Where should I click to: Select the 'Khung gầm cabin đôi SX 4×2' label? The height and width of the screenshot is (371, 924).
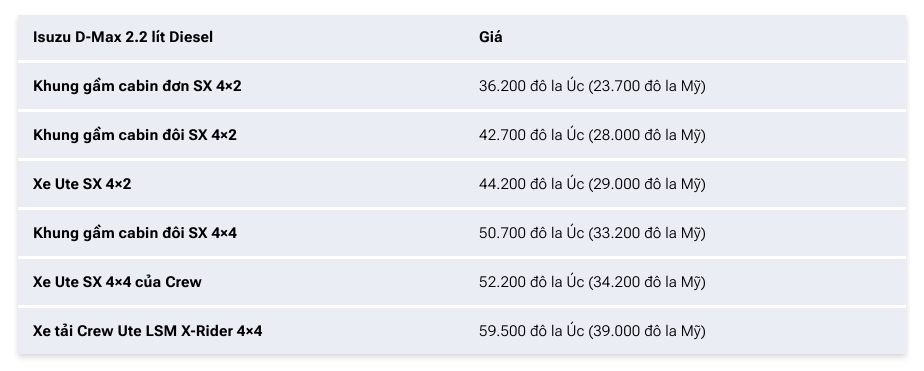[134, 135]
